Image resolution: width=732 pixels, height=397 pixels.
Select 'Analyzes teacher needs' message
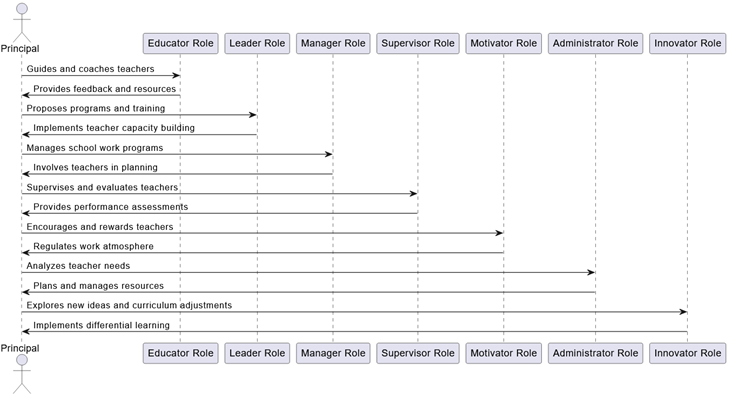[x=78, y=266]
